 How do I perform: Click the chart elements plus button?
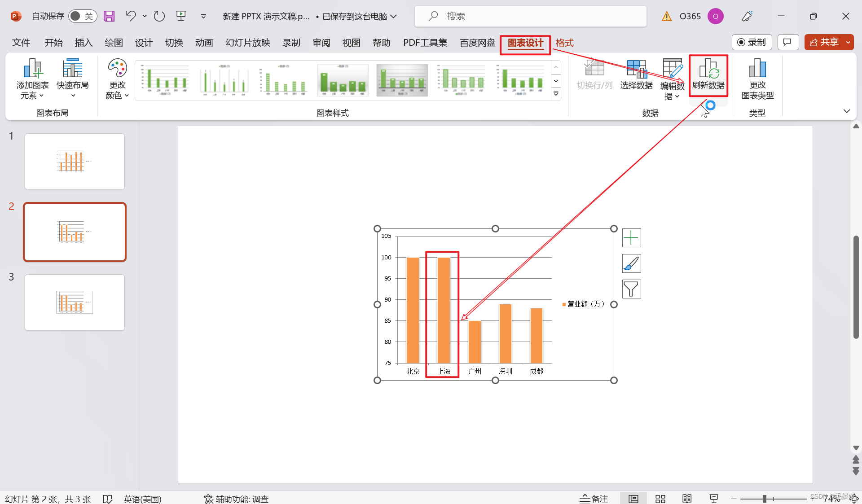(x=631, y=238)
